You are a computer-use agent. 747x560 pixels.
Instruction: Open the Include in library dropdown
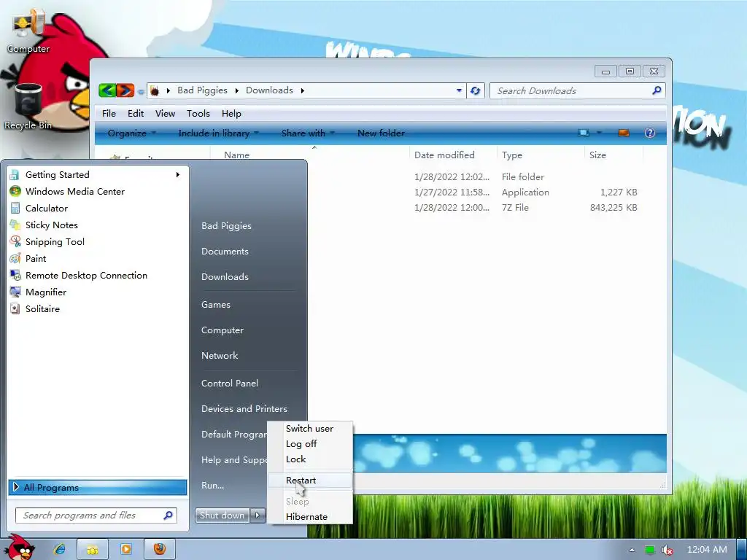pos(218,133)
